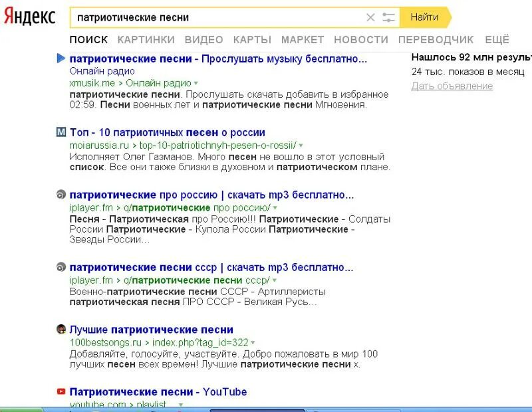Click 'q/патриотические песни ссср/' path link

click(x=196, y=280)
